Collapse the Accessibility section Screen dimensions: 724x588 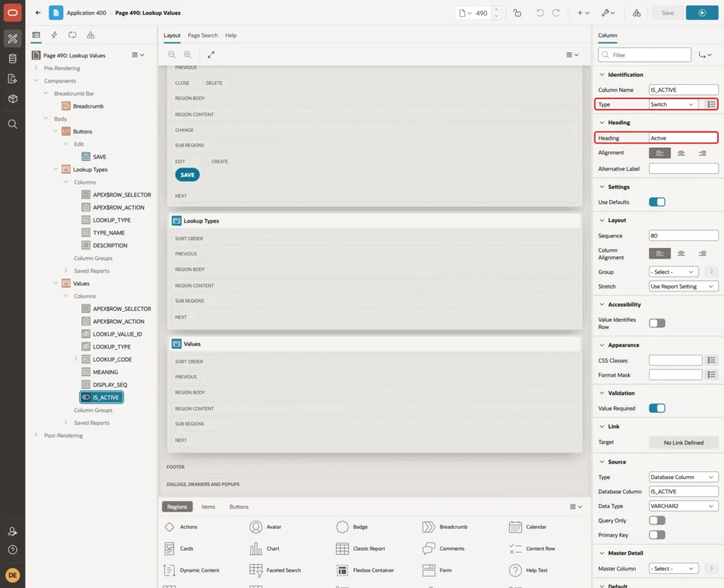coord(602,304)
